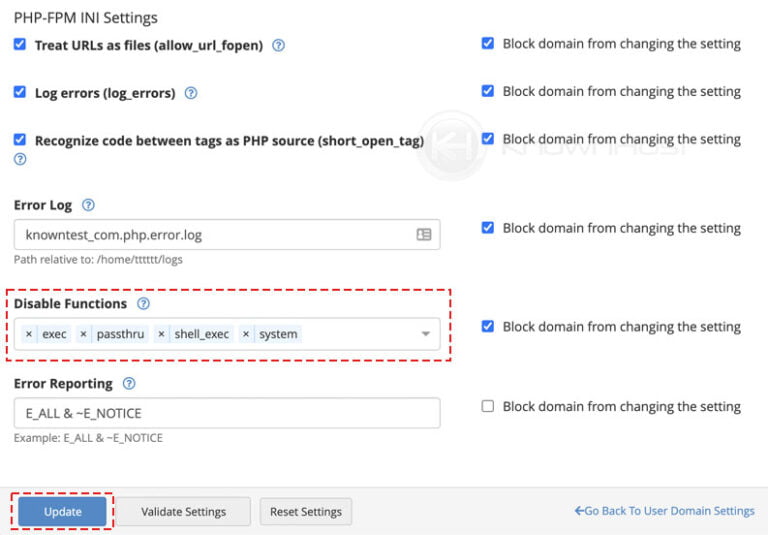This screenshot has height=535, width=768.
Task: Remove passthru from disabled functions
Action: (x=83, y=334)
